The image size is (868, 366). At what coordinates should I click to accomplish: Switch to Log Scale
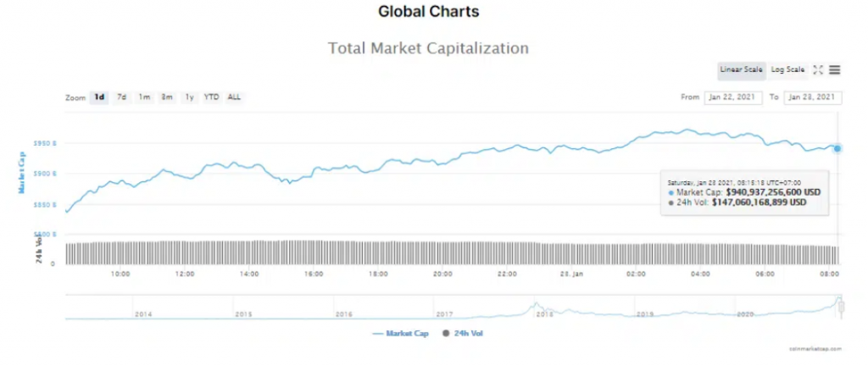click(x=787, y=70)
